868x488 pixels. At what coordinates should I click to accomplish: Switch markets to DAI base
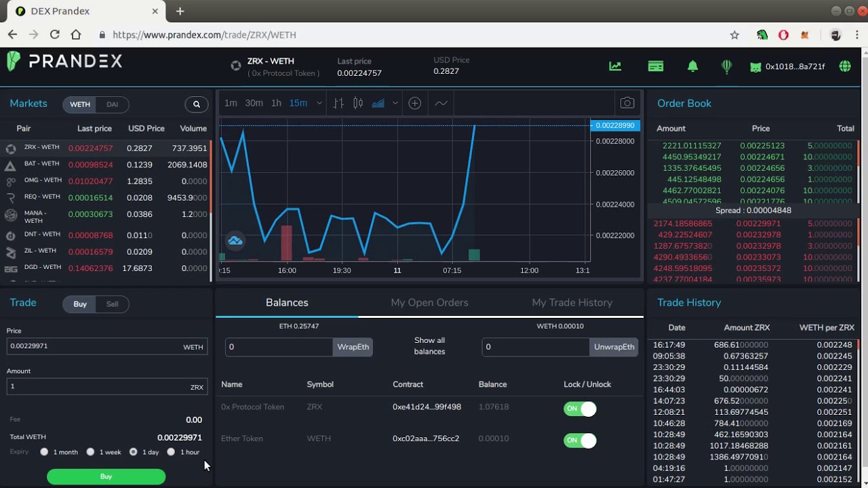[113, 104]
